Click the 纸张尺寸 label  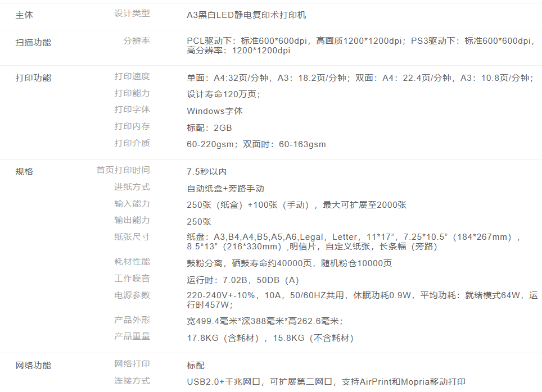coord(132,237)
